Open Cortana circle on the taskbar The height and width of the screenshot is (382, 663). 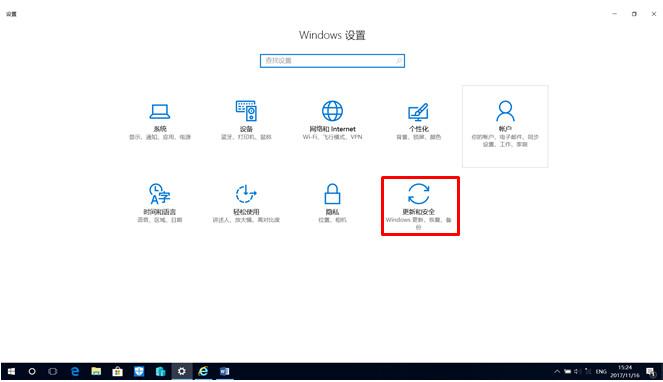pos(32,371)
